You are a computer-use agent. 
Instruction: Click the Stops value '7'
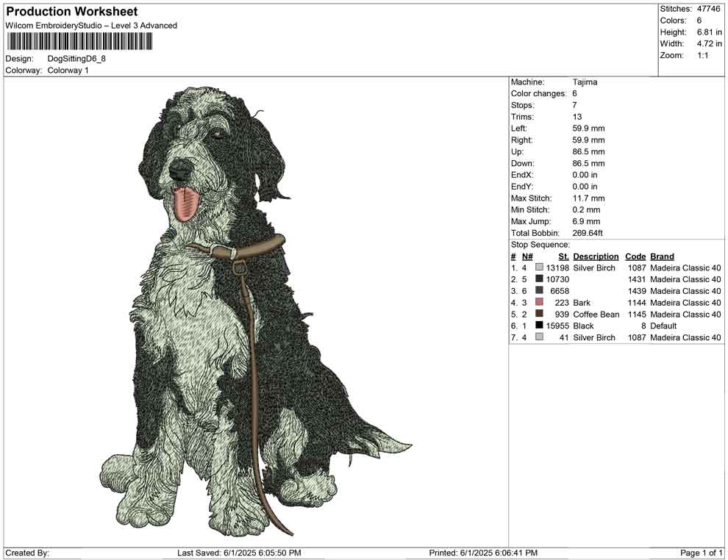[x=574, y=105]
